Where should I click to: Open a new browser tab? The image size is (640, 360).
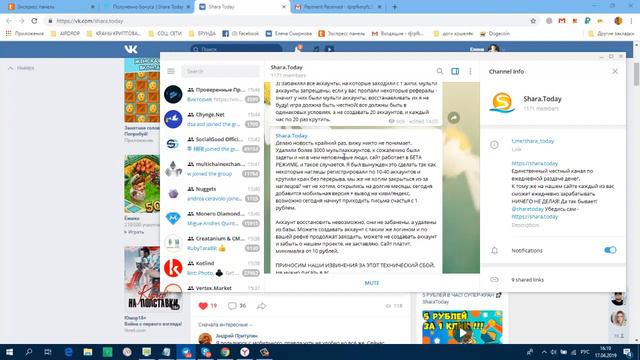[394, 7]
